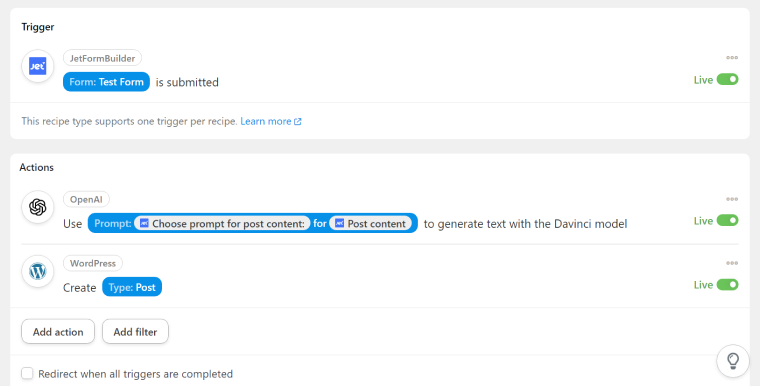This screenshot has height=387, width=760.
Task: Click the JetFormBuilder trigger logo icon
Action: (37, 66)
